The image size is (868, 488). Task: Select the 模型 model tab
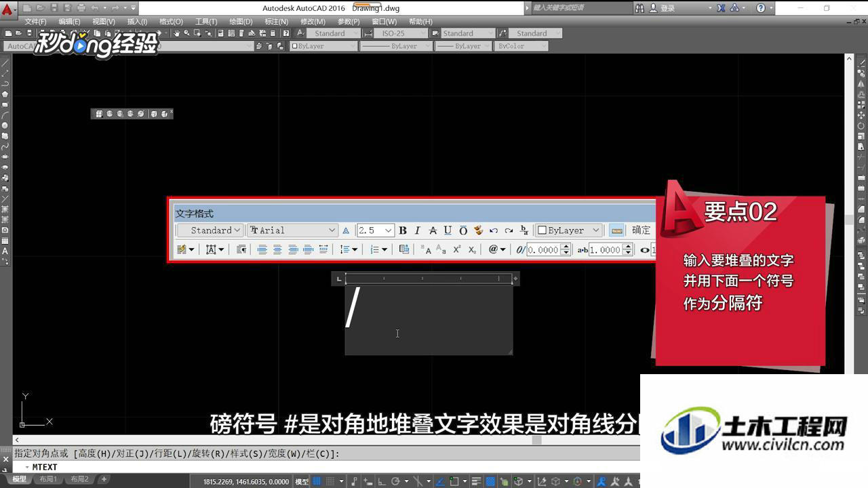[x=20, y=479]
